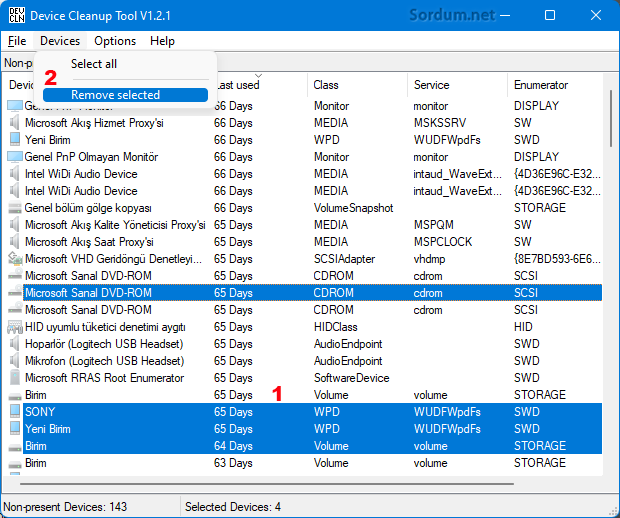Click adapter icon of Microsoft VHD Geridöngü Denetleyicisi
The width and height of the screenshot is (620, 518).
click(15, 259)
